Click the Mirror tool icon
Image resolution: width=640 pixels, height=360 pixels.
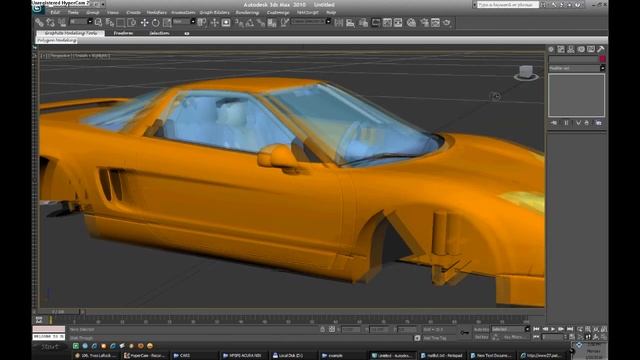point(339,22)
